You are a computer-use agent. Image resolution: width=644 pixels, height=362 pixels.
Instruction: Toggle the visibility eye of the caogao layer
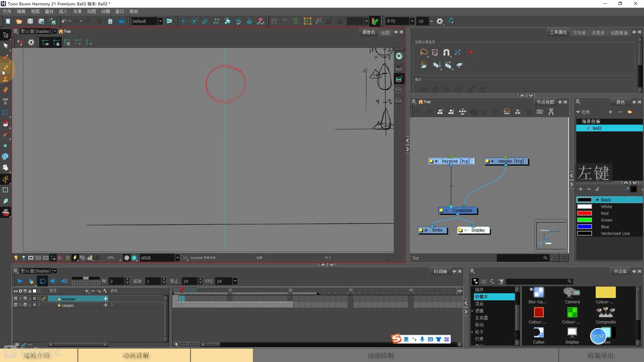(15, 305)
